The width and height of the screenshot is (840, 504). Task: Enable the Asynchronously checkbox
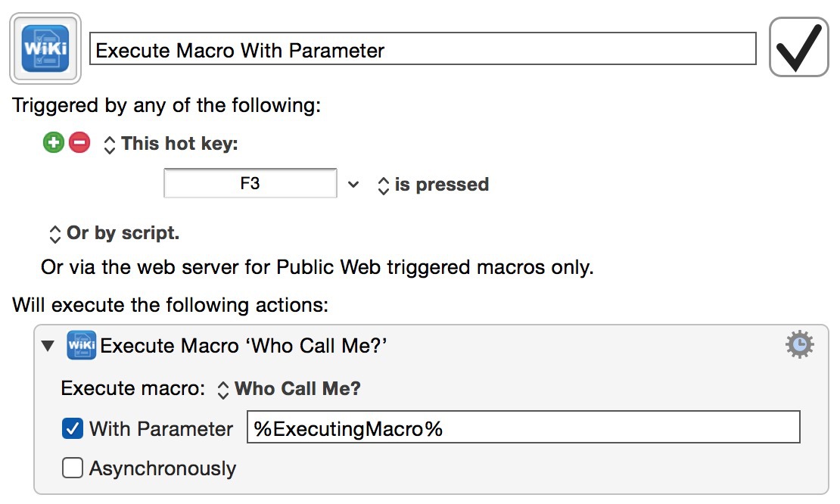coord(72,468)
